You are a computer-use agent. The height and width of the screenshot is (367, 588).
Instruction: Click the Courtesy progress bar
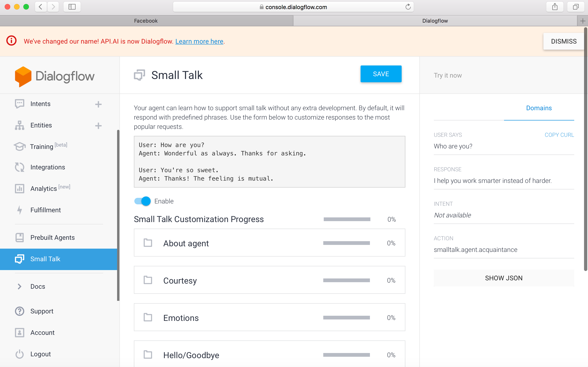(347, 280)
